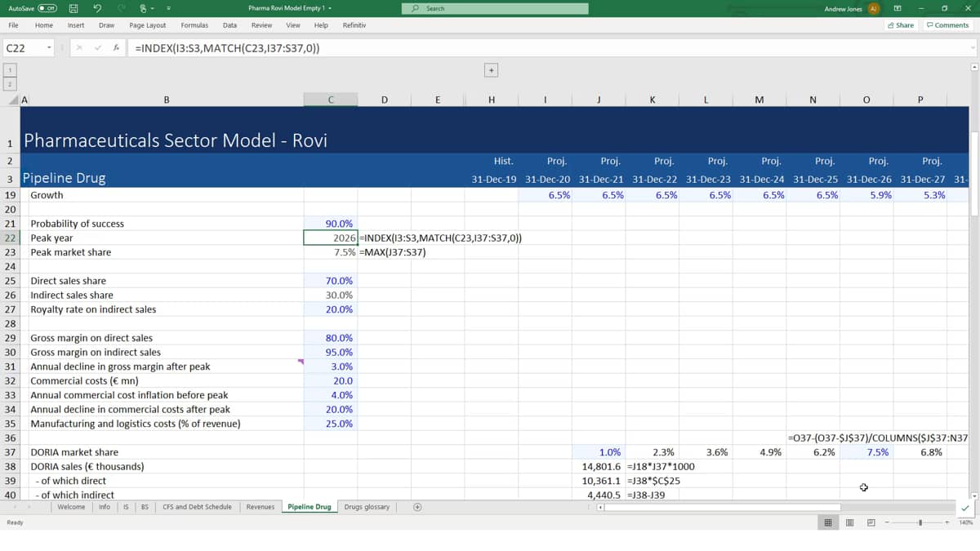980x551 pixels.
Task: Open the Info sheet tab
Action: click(105, 507)
